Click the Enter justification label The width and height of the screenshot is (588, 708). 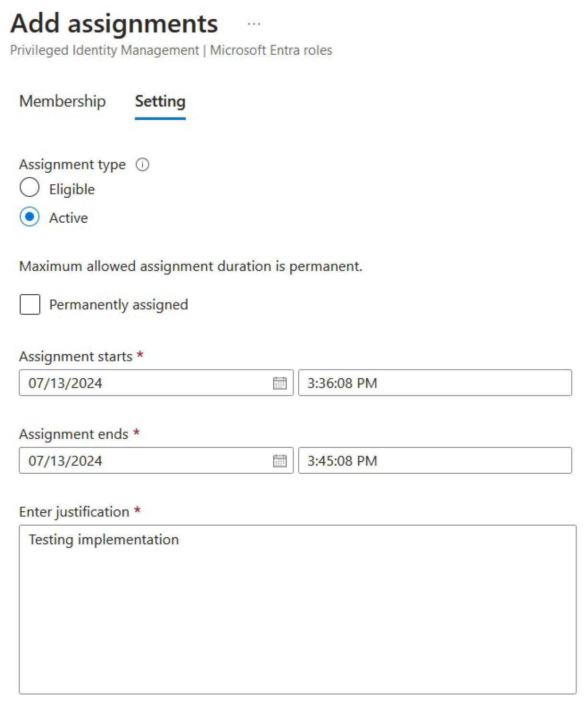(x=74, y=512)
